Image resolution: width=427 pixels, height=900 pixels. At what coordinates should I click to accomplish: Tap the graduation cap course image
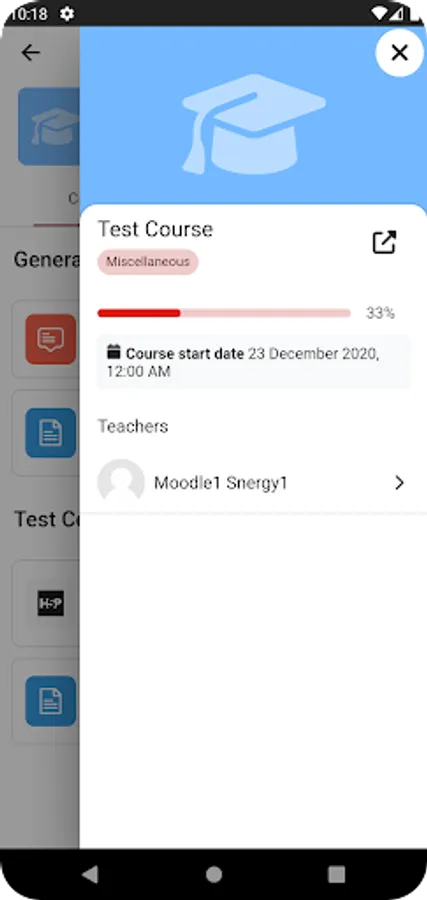click(253, 125)
